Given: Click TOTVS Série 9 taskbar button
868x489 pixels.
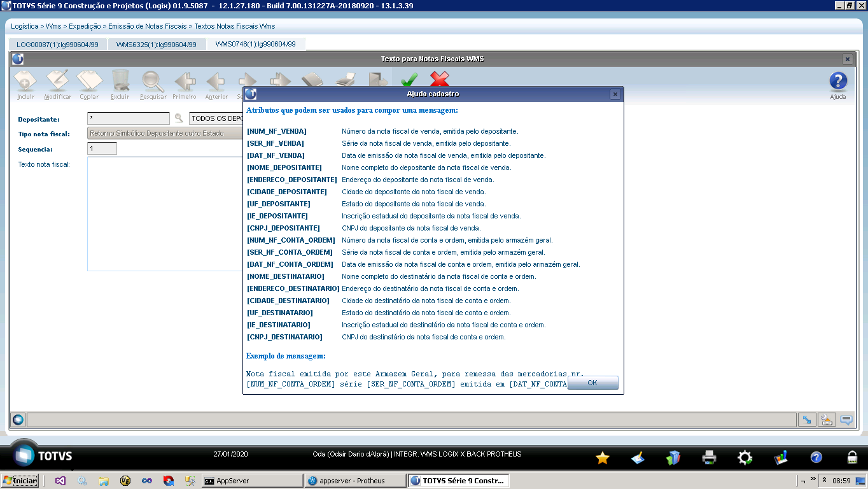Looking at the screenshot, I should click(x=458, y=481).
